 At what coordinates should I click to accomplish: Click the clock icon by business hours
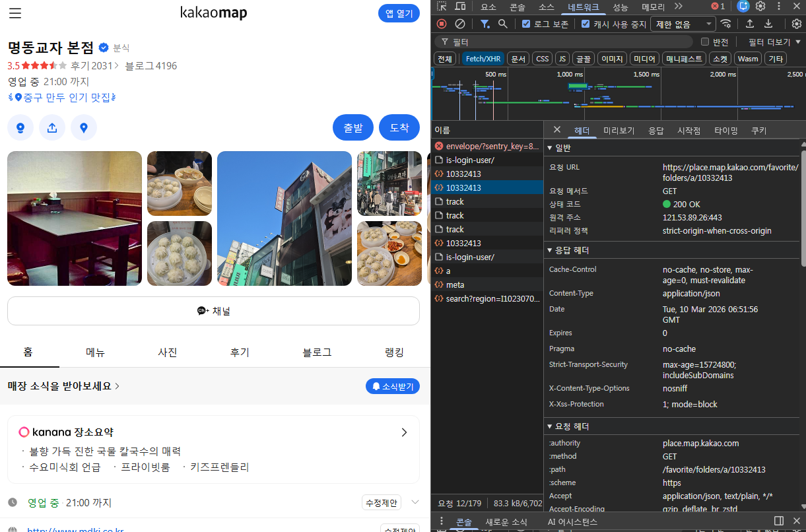pyautogui.click(x=13, y=503)
